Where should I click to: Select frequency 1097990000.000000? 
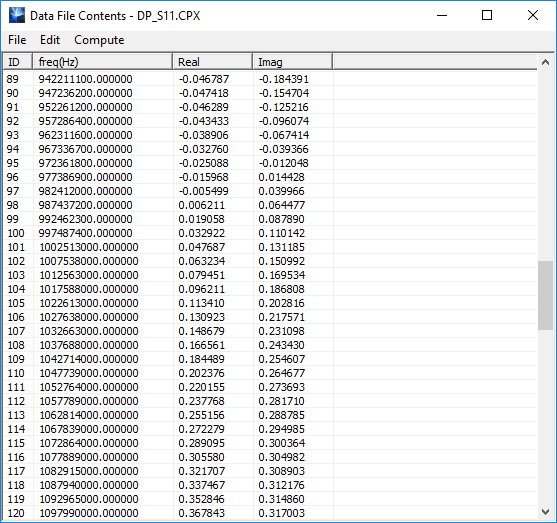coord(89,513)
